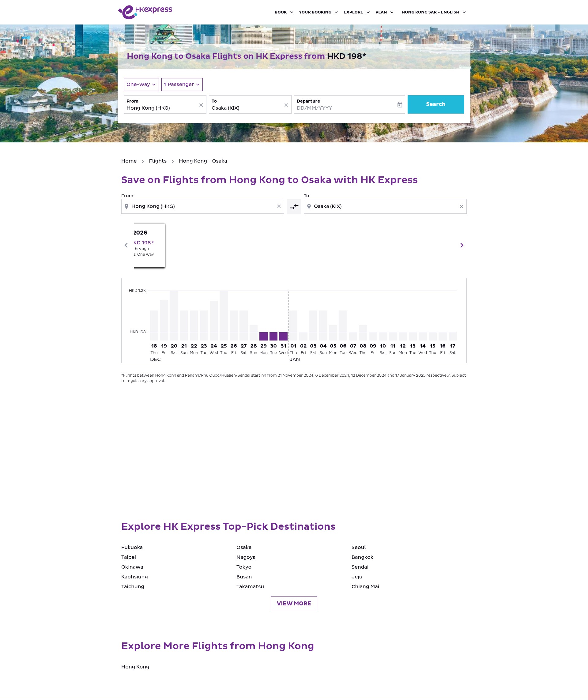Show previous fare cards with left arrow
588x700 pixels.
(x=126, y=245)
